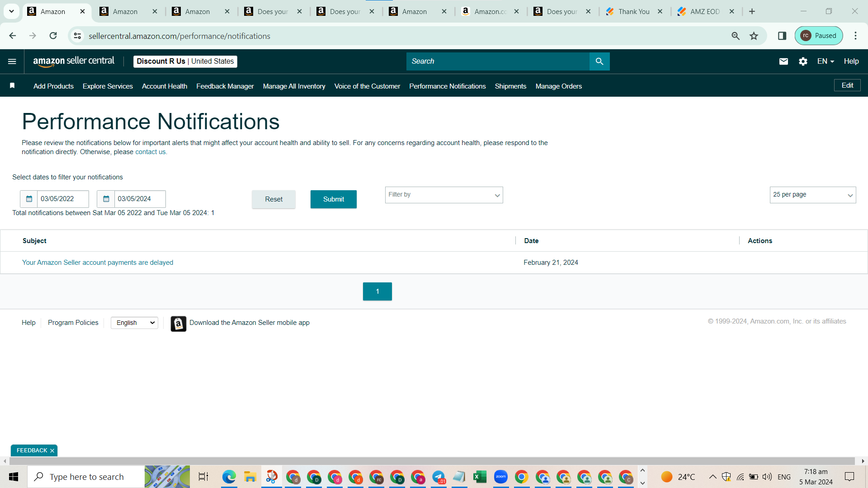Open the Windows notification center
Viewport: 868px width, 488px height.
(x=849, y=477)
